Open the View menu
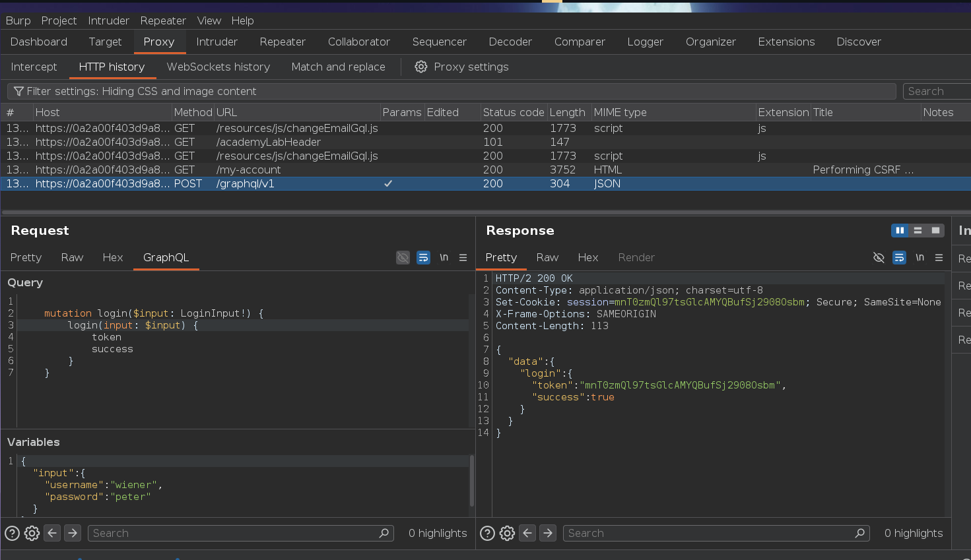The image size is (971, 560). click(209, 20)
